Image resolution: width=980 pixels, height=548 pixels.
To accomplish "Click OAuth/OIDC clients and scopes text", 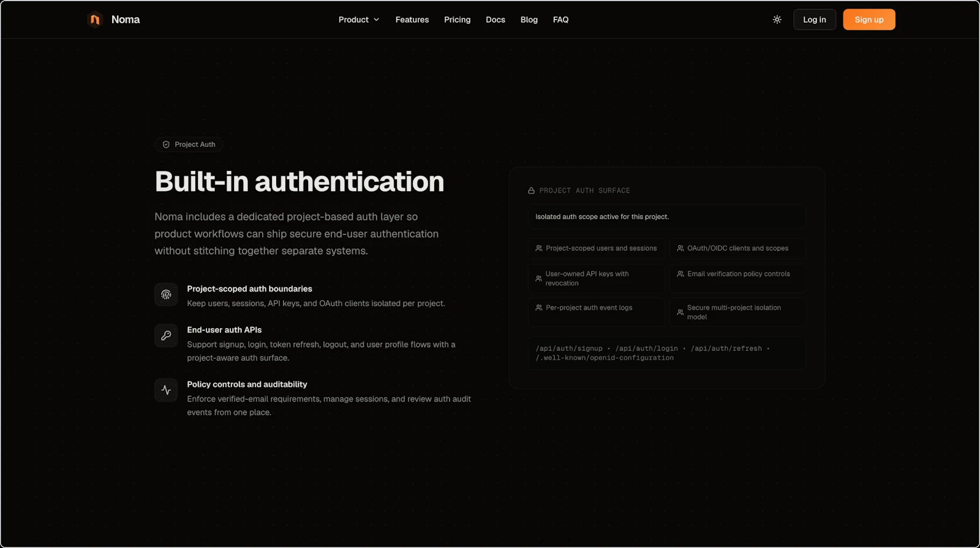I will point(737,248).
